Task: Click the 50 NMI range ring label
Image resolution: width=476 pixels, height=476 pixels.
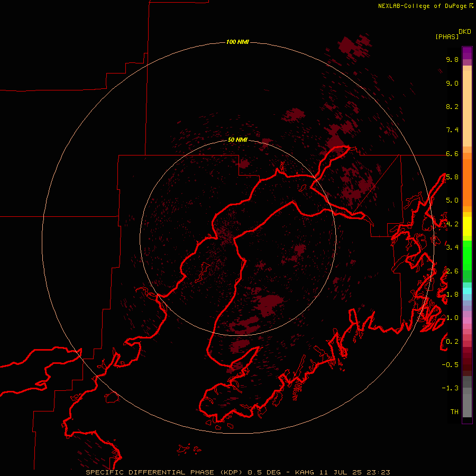Action: 237,140
